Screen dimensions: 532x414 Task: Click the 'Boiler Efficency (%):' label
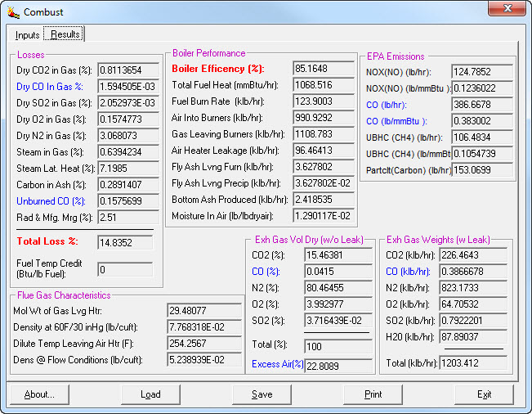[218, 69]
